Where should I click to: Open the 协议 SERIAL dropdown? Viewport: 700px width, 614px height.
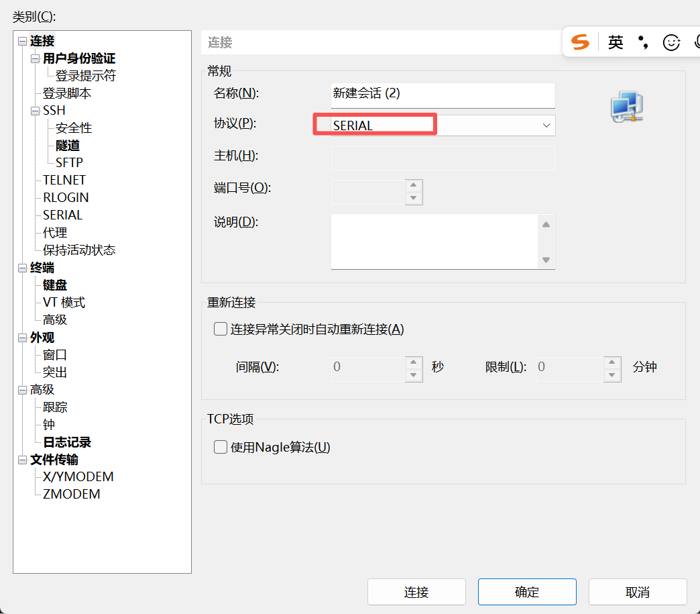tap(546, 125)
